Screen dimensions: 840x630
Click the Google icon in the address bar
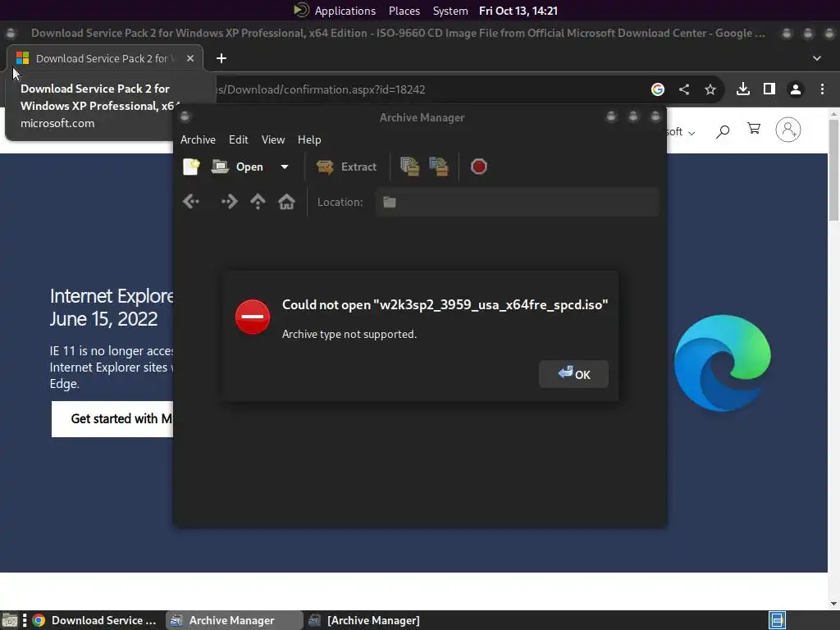657,89
